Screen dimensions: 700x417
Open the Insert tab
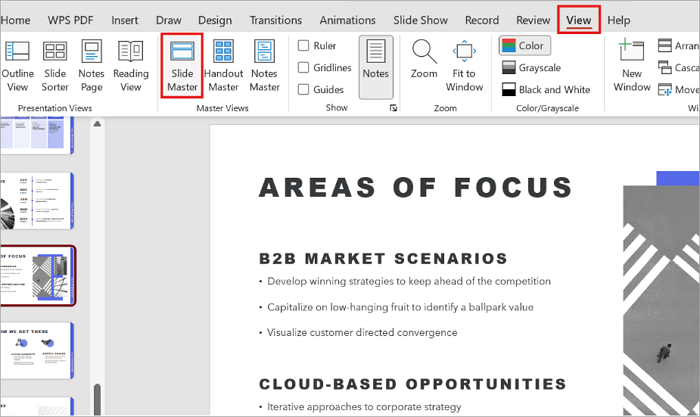pos(125,20)
